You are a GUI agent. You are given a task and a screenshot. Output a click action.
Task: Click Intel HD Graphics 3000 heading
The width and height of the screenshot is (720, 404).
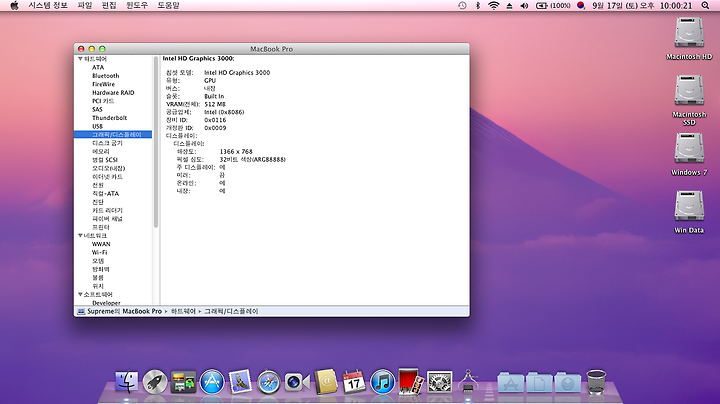tap(198, 58)
